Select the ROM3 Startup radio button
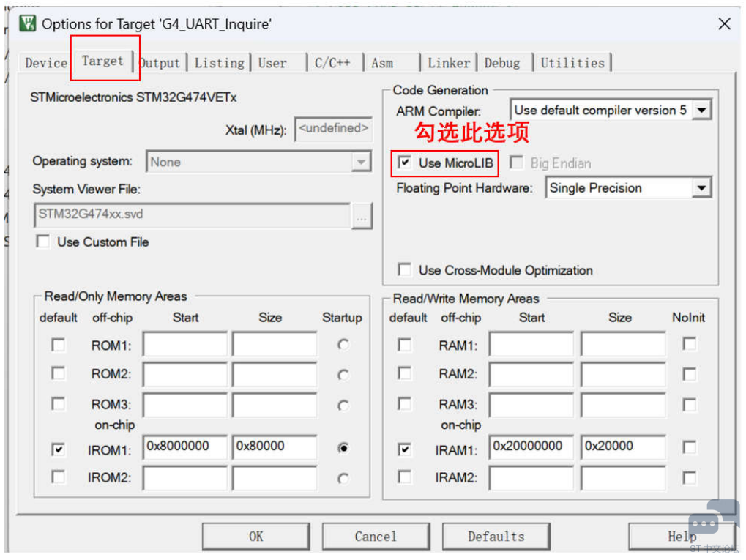The height and width of the screenshot is (560, 746). point(343,406)
